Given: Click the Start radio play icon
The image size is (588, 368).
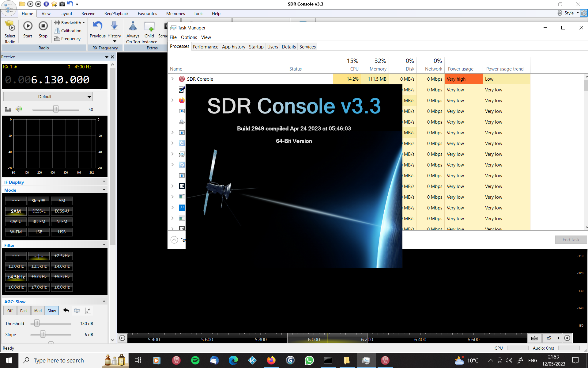Looking at the screenshot, I should 28,26.
